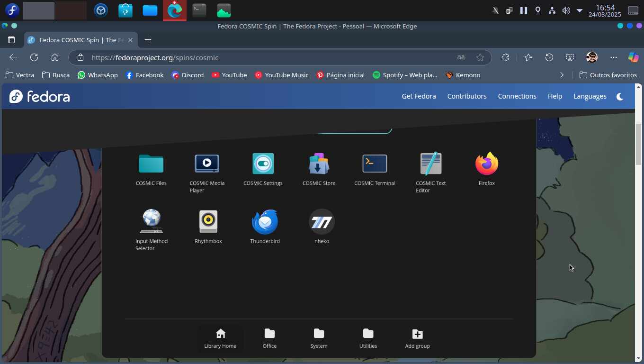Expand bookmarks overflow chevron

(x=562, y=75)
